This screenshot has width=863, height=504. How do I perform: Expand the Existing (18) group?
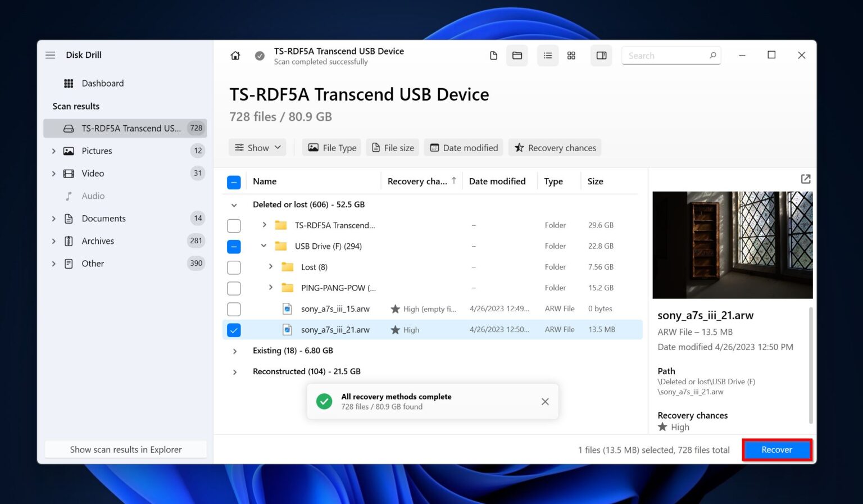point(235,351)
